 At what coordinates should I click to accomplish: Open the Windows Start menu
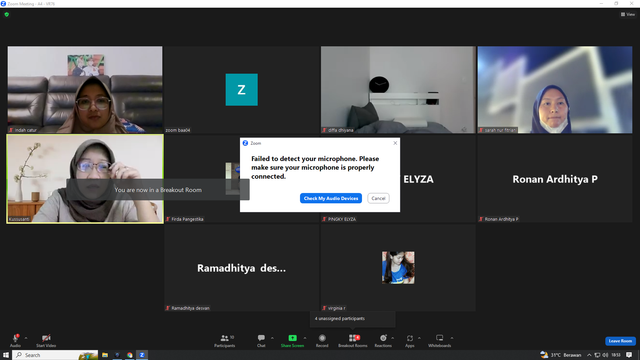click(6, 355)
